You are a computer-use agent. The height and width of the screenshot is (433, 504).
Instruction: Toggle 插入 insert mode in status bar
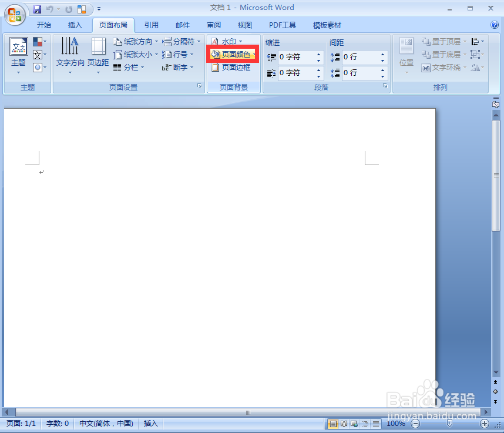coord(150,424)
